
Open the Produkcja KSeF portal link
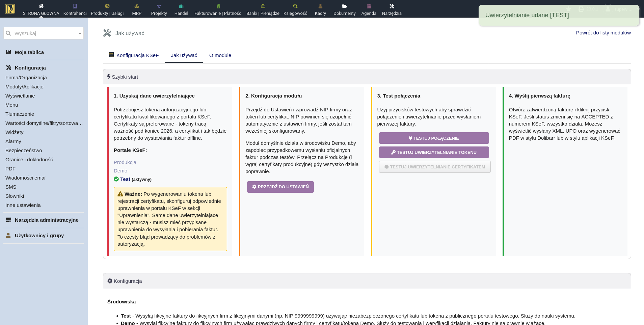125,162
